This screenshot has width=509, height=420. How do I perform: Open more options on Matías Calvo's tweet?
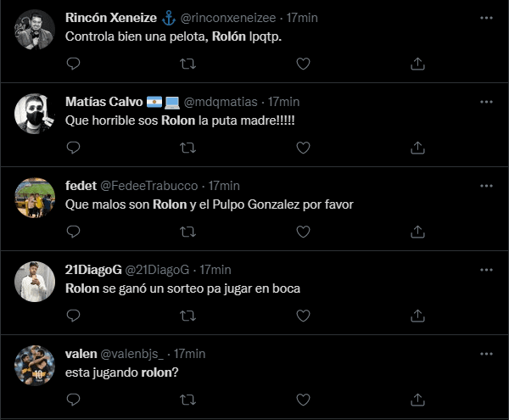484,101
